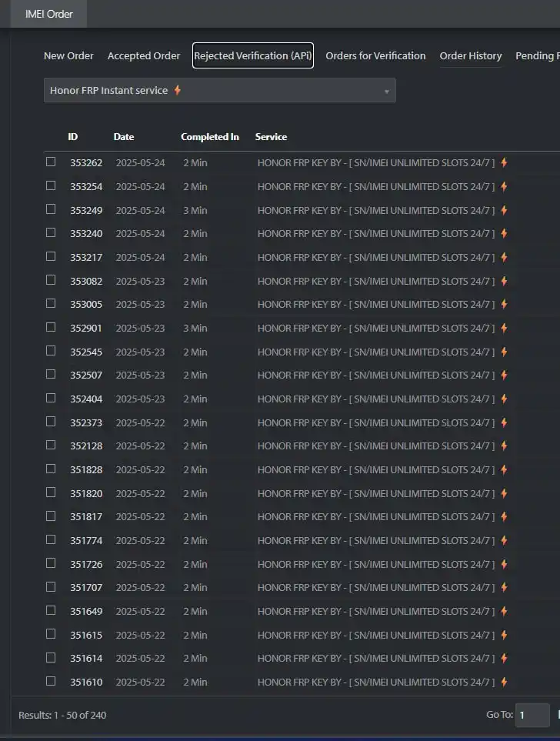This screenshot has width=560, height=741.
Task: Tick checkbox for order 351610
Action: (51, 681)
